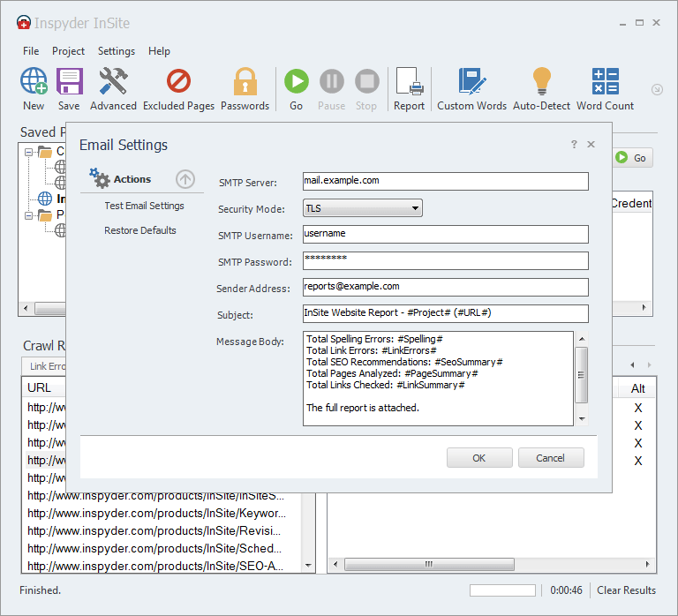678x616 pixels.
Task: Click OK in Email Settings
Action: click(479, 458)
